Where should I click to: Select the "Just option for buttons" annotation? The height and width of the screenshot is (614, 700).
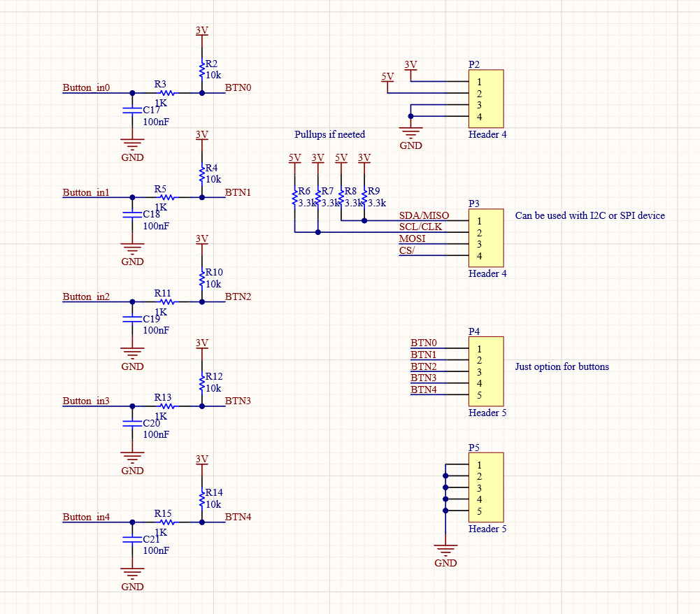click(562, 366)
